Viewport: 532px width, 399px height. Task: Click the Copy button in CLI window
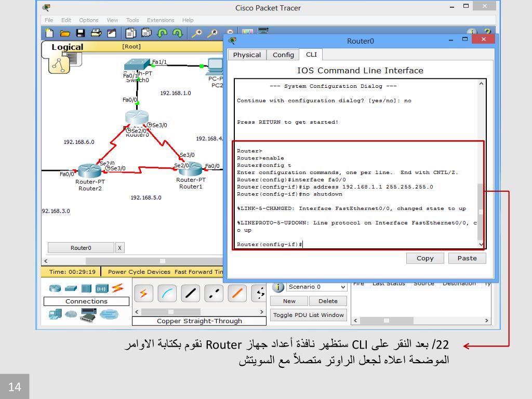click(x=425, y=258)
